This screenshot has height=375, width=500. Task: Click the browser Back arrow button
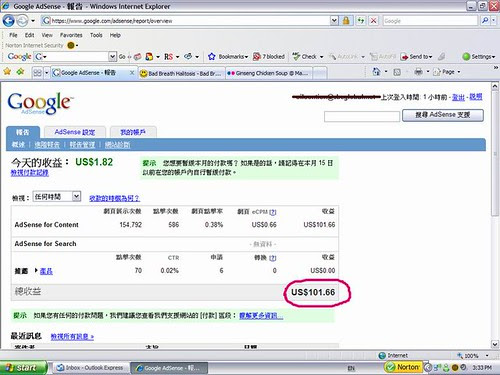[x=9, y=21]
